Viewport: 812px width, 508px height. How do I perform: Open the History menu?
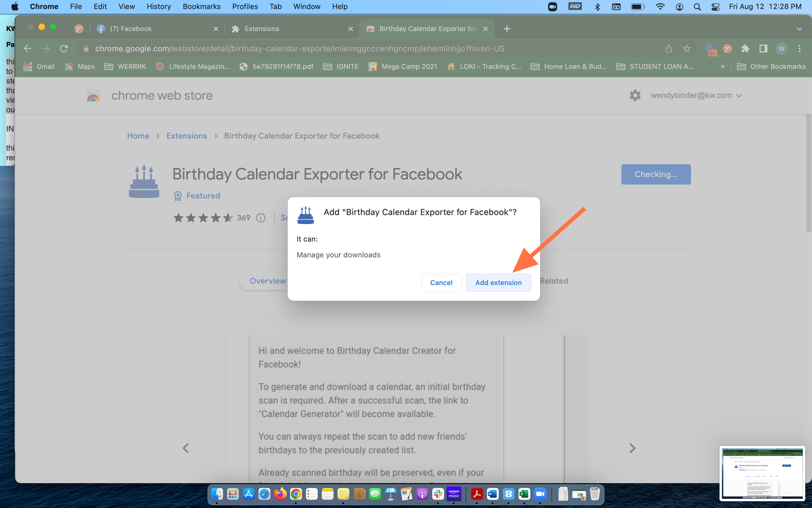point(159,6)
